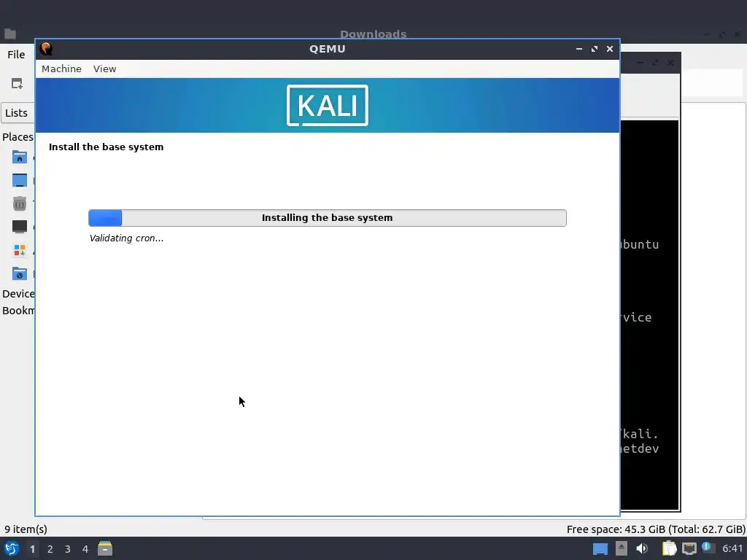Close the QEMU window
The image size is (747, 560).
click(x=610, y=49)
